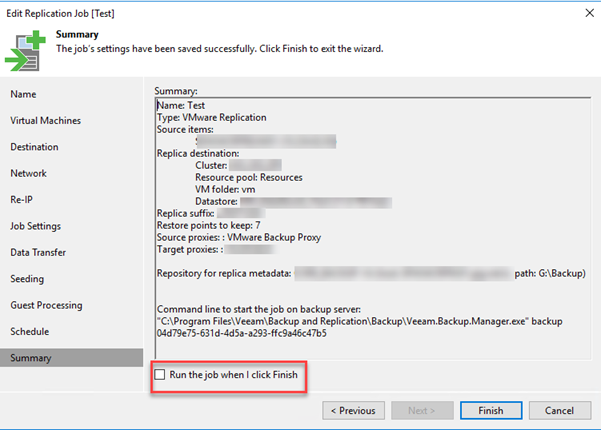Screen dimensions: 601x430
Task: Click Finish to exit the wizard
Action: coord(491,411)
